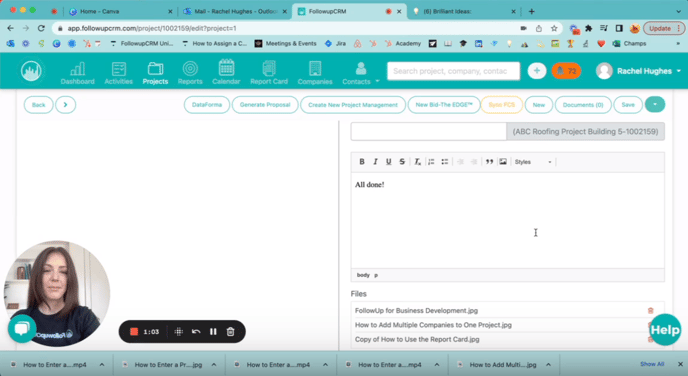Insert a numbered list in editor
The image size is (688, 376).
(431, 162)
